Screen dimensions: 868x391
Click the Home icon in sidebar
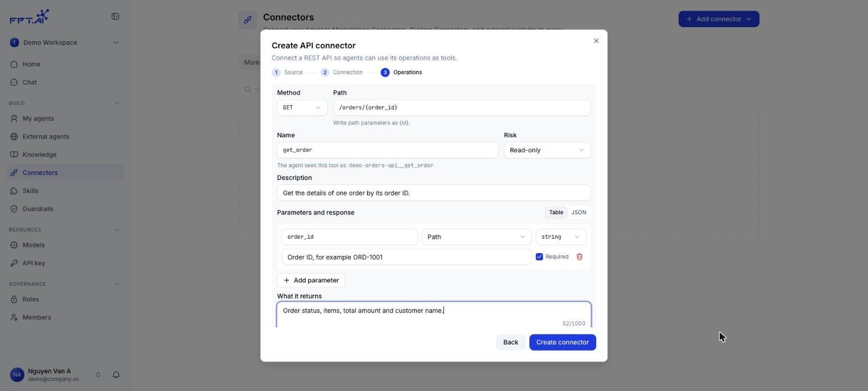[14, 64]
